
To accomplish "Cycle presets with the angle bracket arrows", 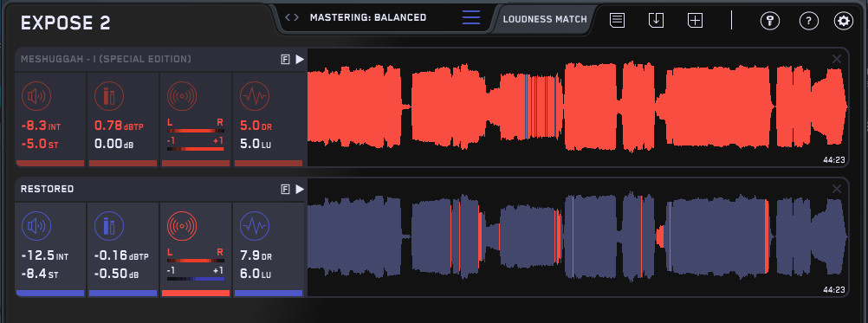I will click(292, 17).
